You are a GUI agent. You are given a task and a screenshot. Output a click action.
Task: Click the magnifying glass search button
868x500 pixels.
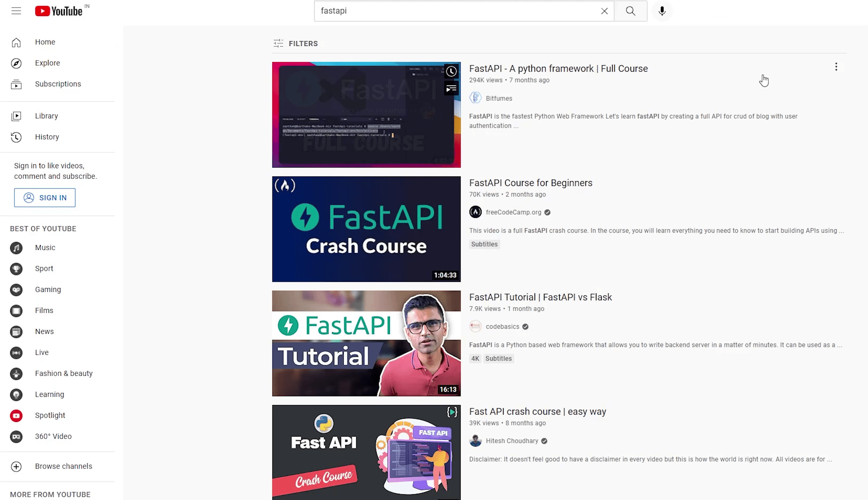(x=630, y=11)
